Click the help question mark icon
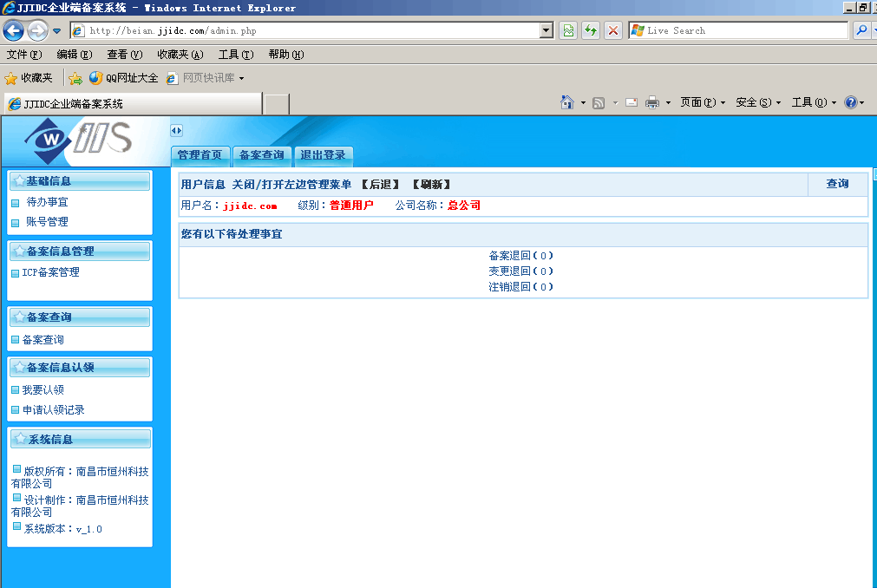 pos(850,102)
